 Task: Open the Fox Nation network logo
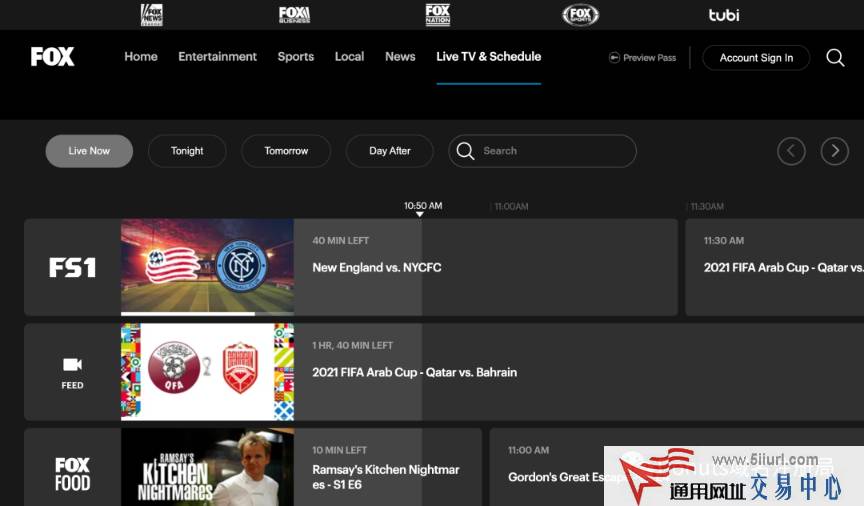click(x=438, y=14)
